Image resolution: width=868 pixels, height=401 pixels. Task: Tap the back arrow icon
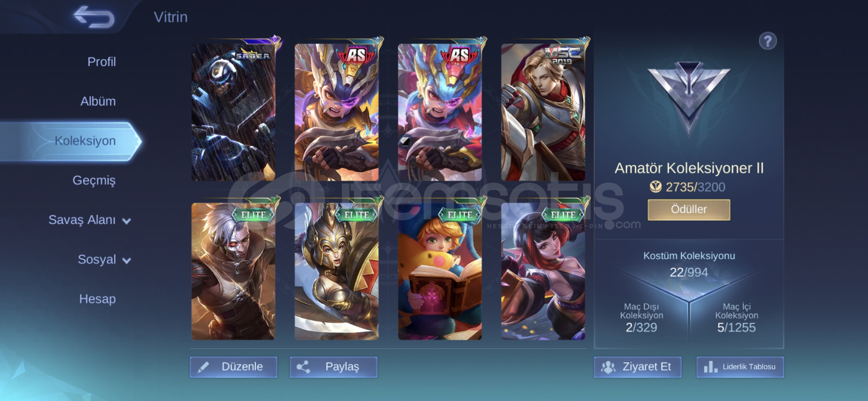[94, 17]
